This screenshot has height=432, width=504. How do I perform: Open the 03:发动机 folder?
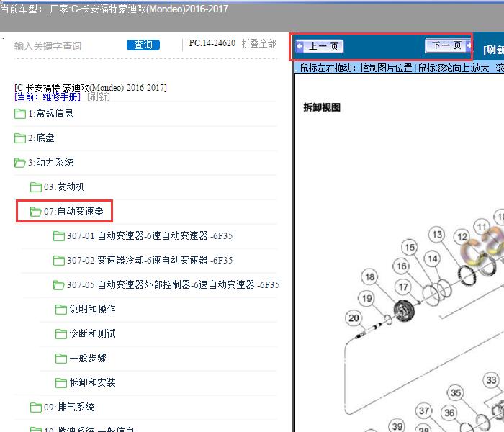(64, 186)
